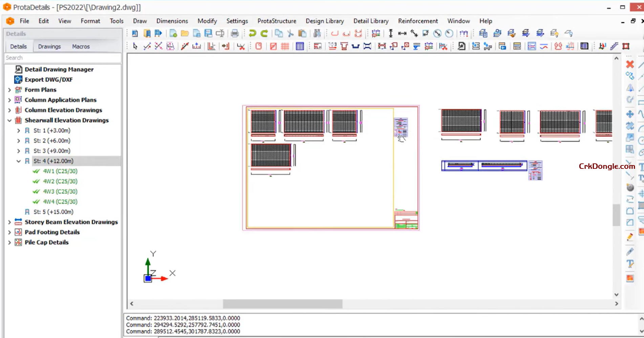Click the yellow Open folder icon
Screen dimensions: 644x338
(x=185, y=33)
